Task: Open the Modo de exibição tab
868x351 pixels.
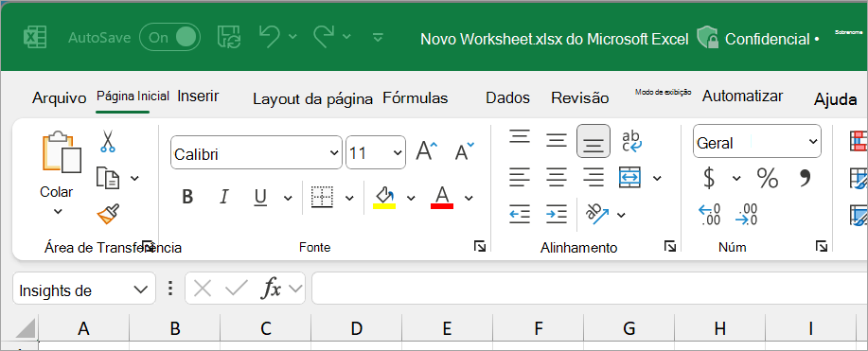Action: [664, 92]
